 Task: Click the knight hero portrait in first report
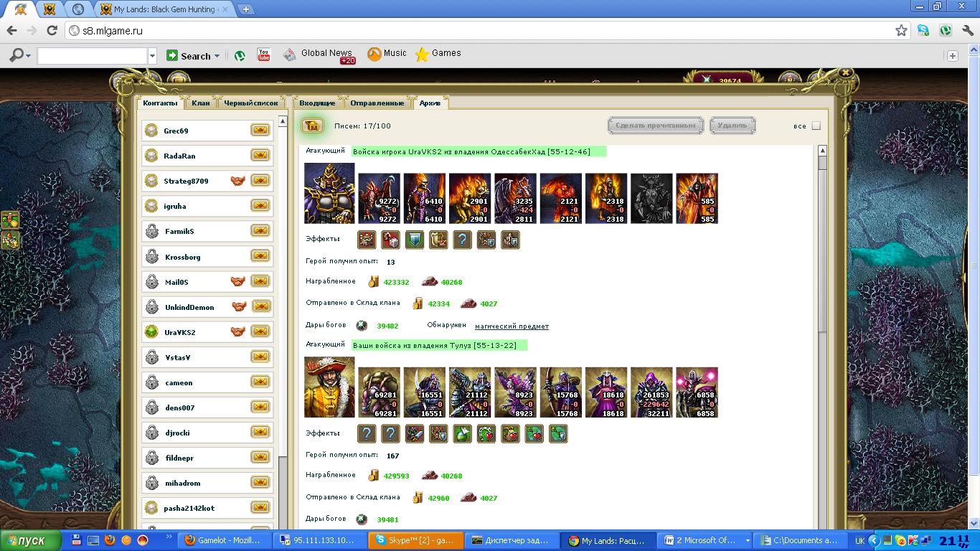(329, 194)
